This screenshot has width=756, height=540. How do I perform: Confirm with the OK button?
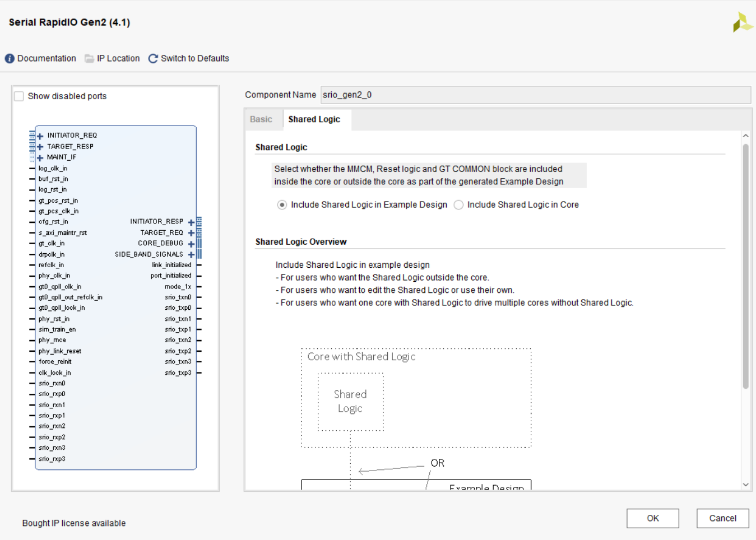point(653,518)
